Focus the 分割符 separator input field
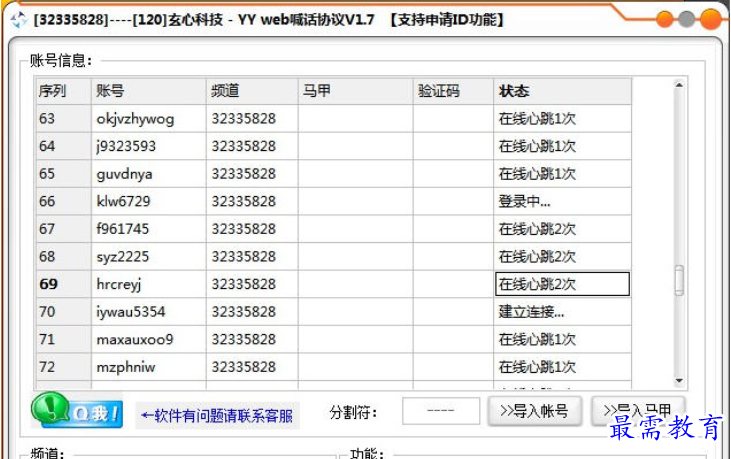The height and width of the screenshot is (459, 731). pyautogui.click(x=441, y=411)
